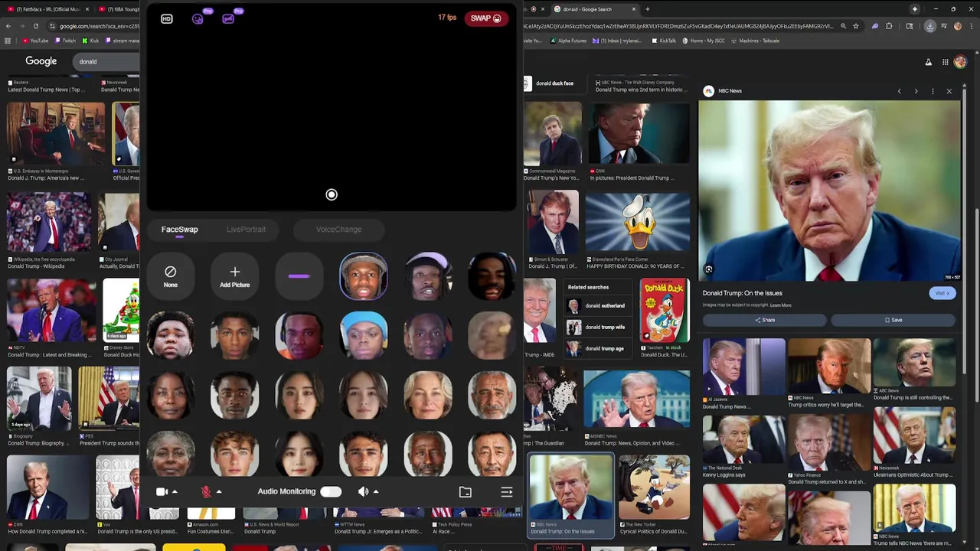Screen dimensions: 980x551
Task: Switch to the LivePortrait tab
Action: point(246,230)
